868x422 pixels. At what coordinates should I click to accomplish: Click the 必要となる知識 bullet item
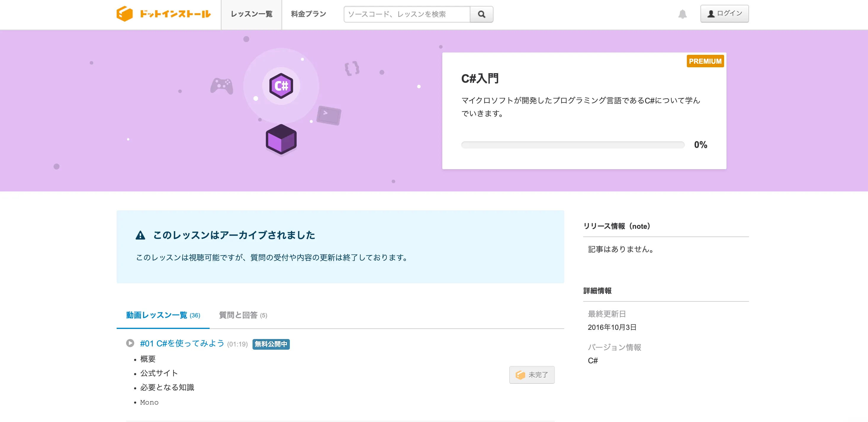[x=167, y=387]
